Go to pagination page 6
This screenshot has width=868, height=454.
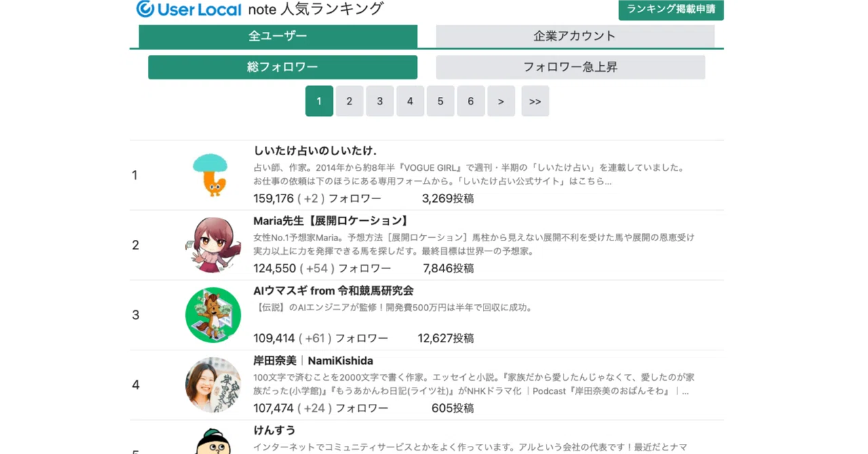(471, 101)
